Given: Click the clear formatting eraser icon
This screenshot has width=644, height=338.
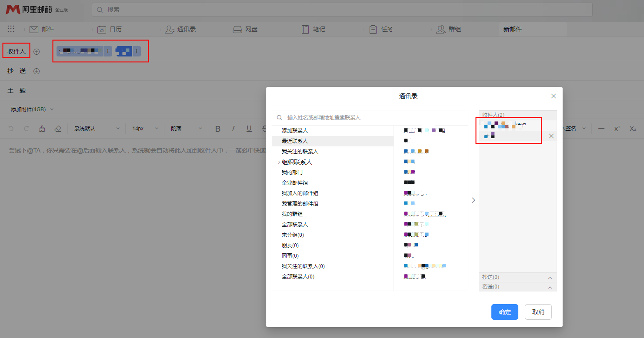Looking at the screenshot, I should coord(58,129).
